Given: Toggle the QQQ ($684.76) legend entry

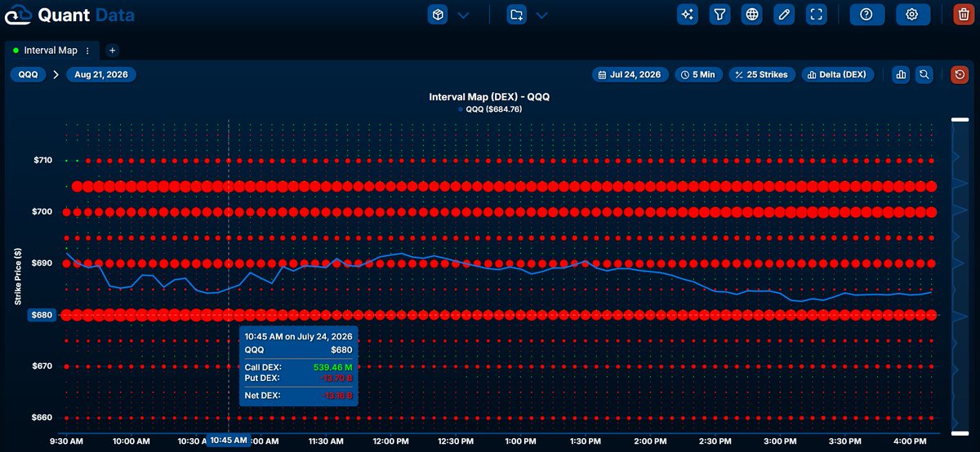Looking at the screenshot, I should [x=490, y=109].
